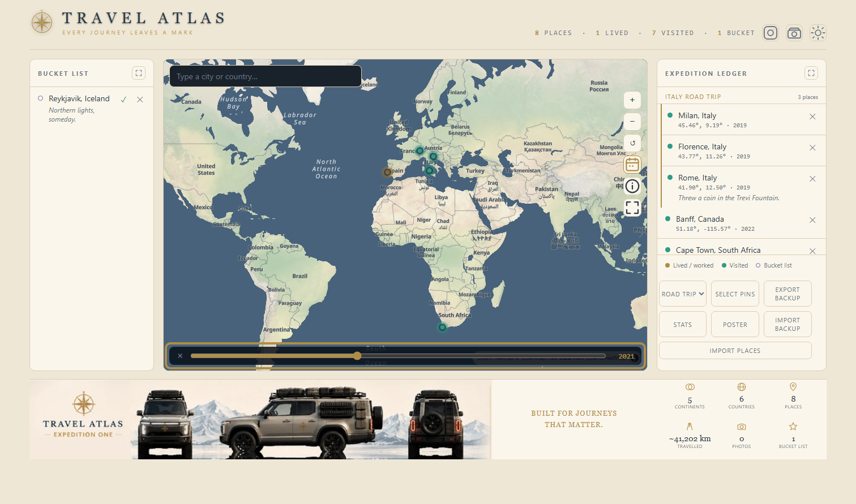Enter fullscreen map mode

pyautogui.click(x=632, y=208)
